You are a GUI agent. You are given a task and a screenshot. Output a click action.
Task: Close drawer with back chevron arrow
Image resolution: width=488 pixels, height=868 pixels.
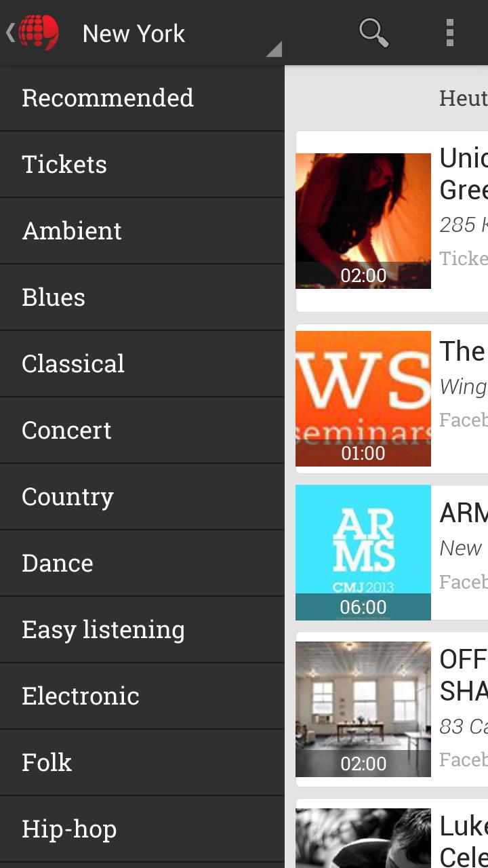pos(9,33)
